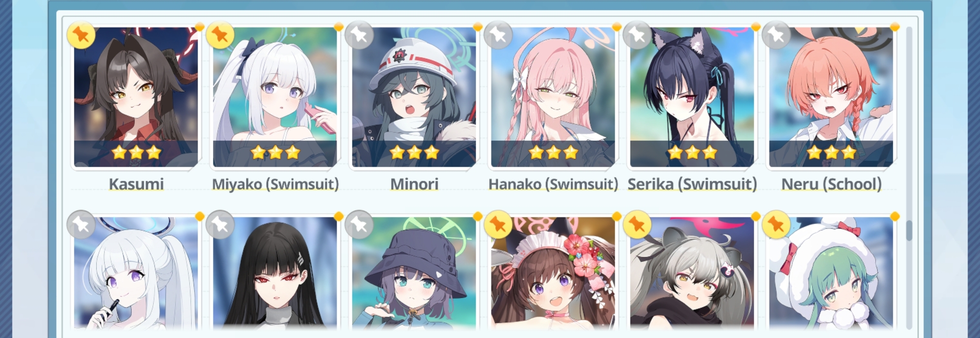
Task: Pin Neru (School) with gray pin
Action: [776, 35]
